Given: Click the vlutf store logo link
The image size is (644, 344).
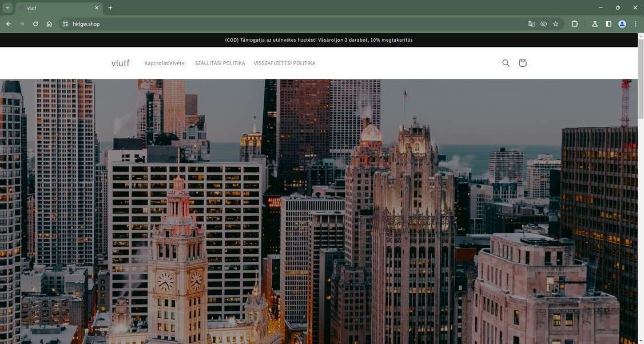Looking at the screenshot, I should pyautogui.click(x=120, y=63).
